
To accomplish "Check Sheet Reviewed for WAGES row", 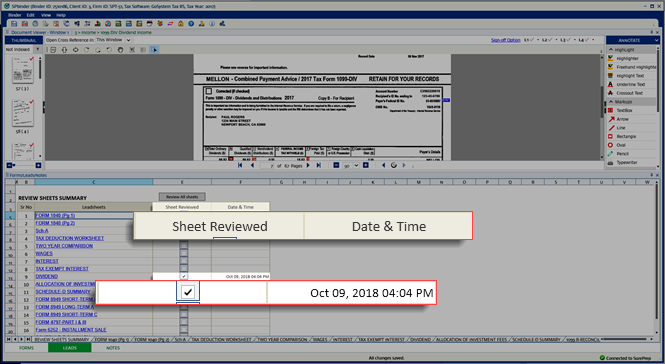I will (x=184, y=253).
